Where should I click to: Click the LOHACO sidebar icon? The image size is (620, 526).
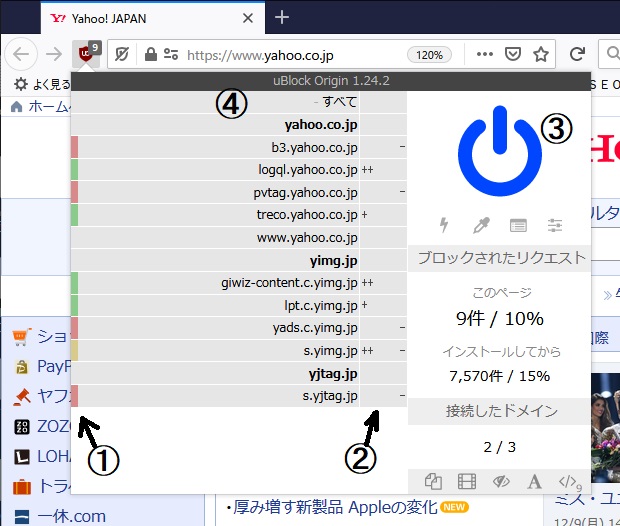tap(22, 457)
